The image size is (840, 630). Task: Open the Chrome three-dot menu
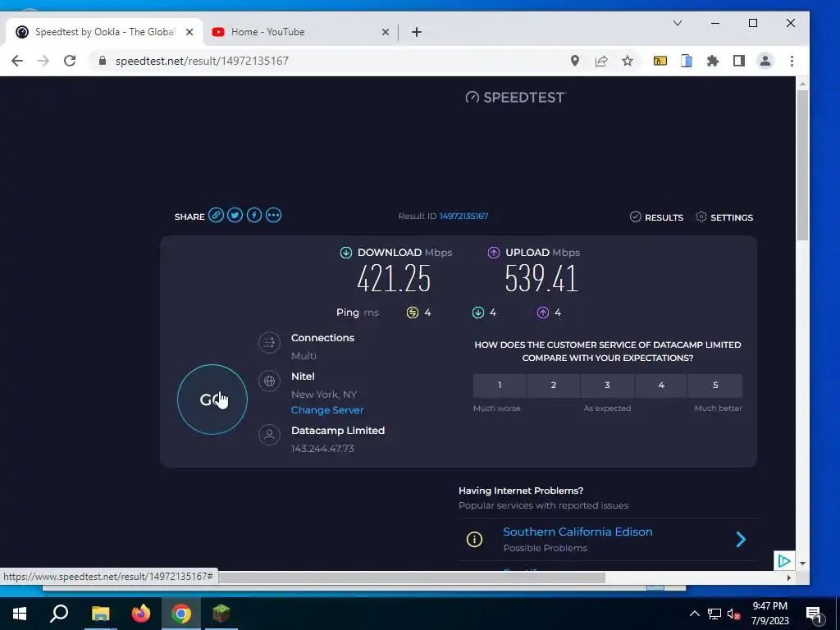click(792, 61)
